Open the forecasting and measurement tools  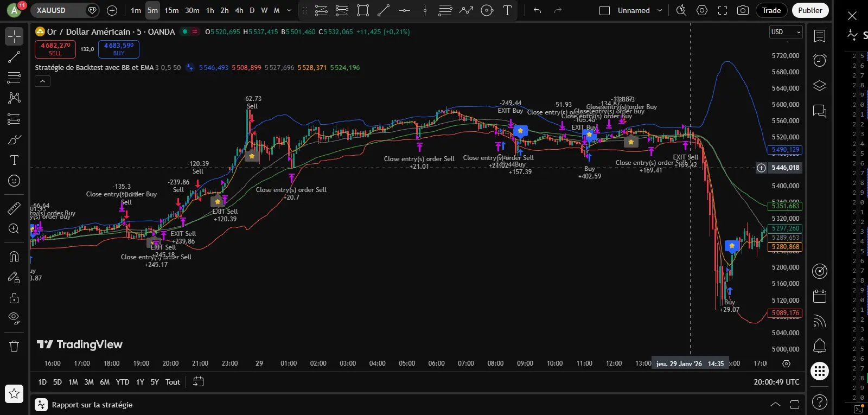coord(14,119)
